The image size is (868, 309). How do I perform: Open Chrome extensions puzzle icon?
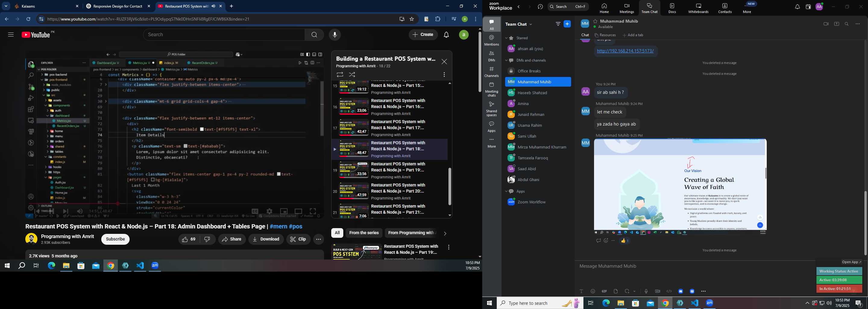click(x=438, y=19)
